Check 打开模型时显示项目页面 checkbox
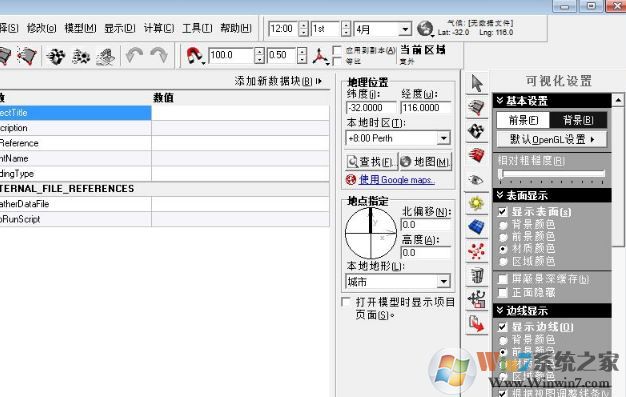 tap(346, 302)
